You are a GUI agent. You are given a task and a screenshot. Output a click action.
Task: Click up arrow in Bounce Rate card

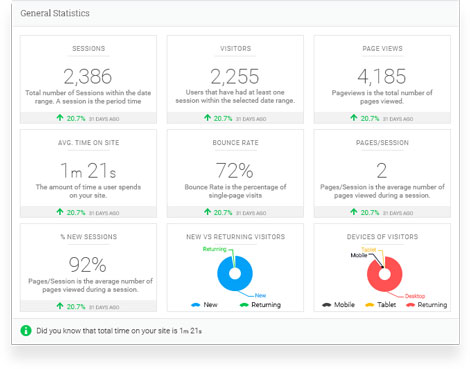point(207,212)
